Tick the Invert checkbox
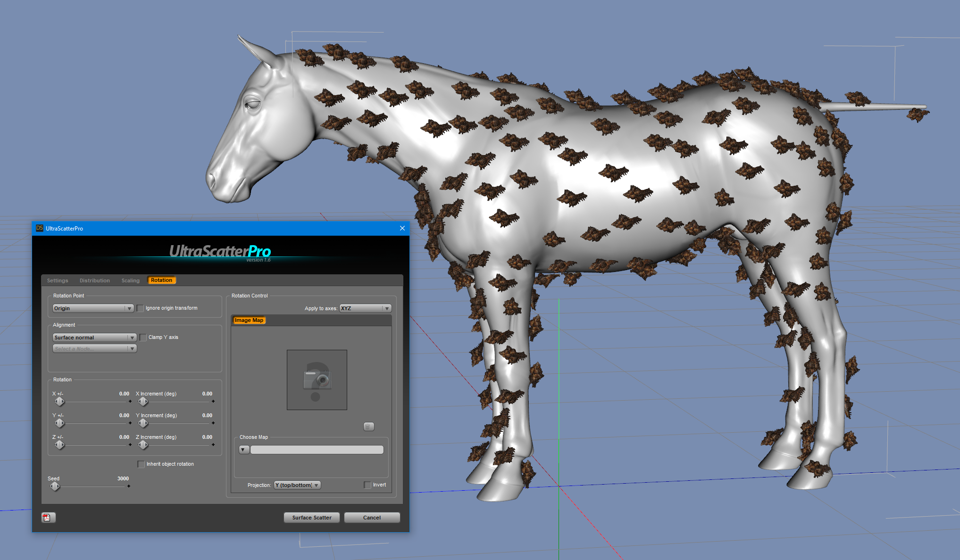The width and height of the screenshot is (960, 560). (x=367, y=485)
